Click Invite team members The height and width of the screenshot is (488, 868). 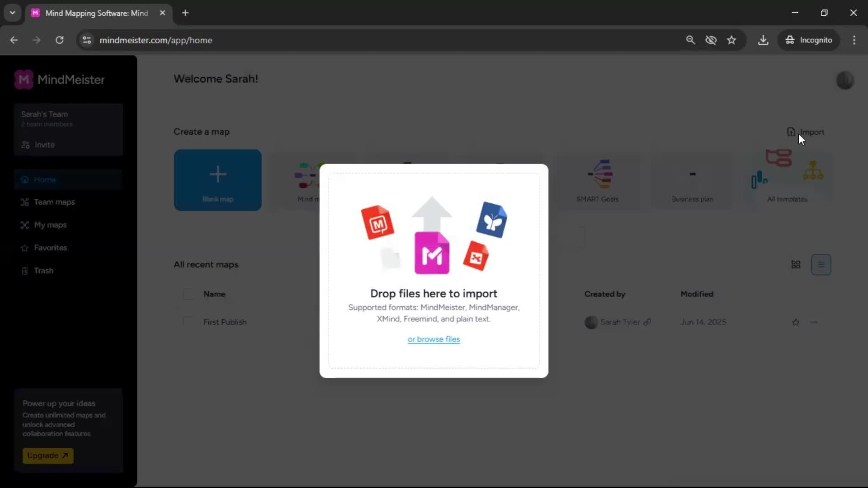[38, 145]
